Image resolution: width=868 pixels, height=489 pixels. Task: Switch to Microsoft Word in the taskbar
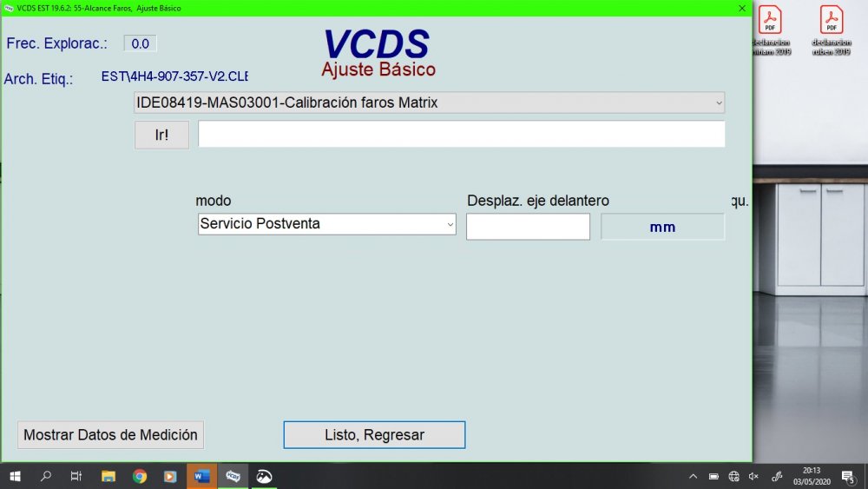(x=201, y=476)
